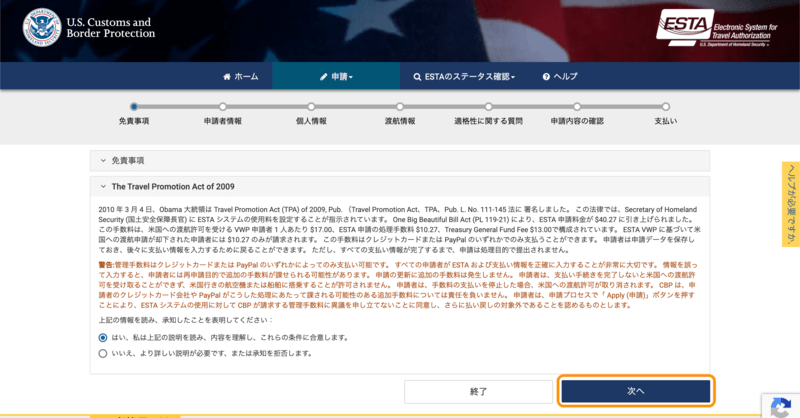Collapse the 免責事項 section chevron

point(103,160)
